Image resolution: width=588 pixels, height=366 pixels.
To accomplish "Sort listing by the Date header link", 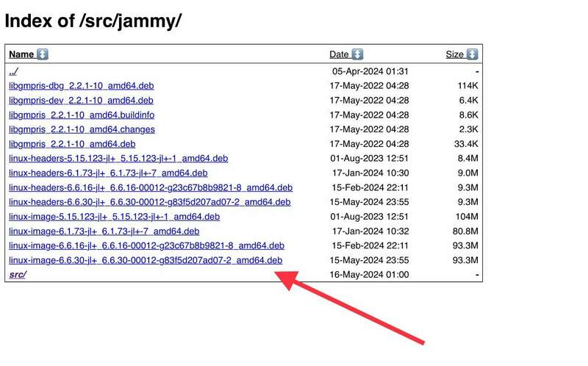I will [x=339, y=54].
